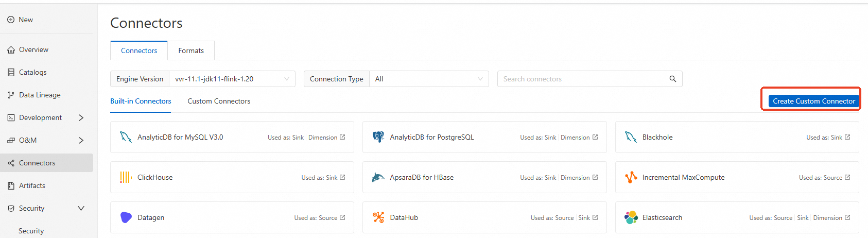Click the AnalyticDB for MySQL V3.0 logo

pyautogui.click(x=126, y=137)
